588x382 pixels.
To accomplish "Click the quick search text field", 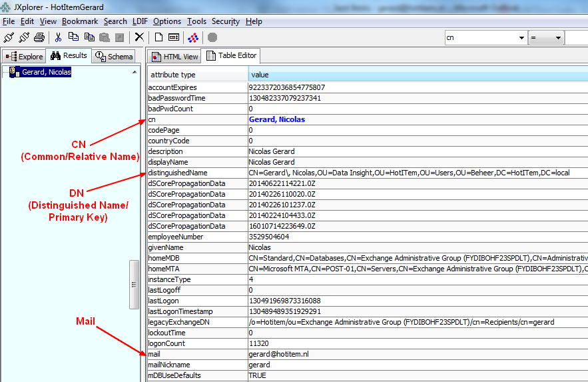I will click(576, 38).
